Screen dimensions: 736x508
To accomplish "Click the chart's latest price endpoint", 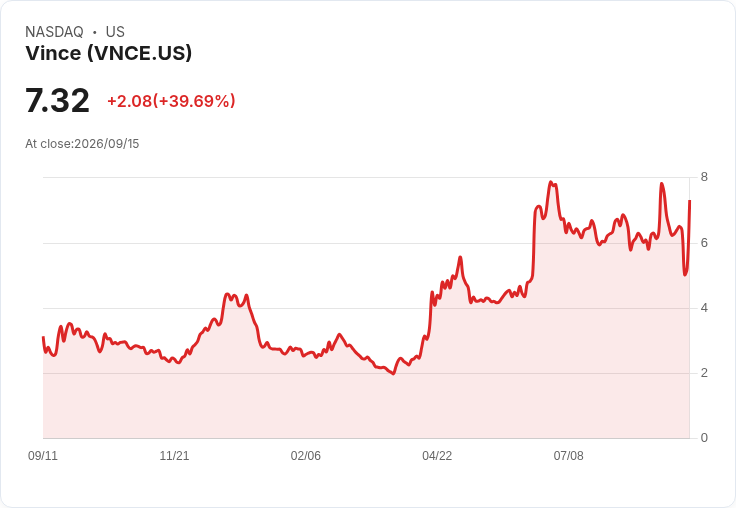I will (690, 201).
